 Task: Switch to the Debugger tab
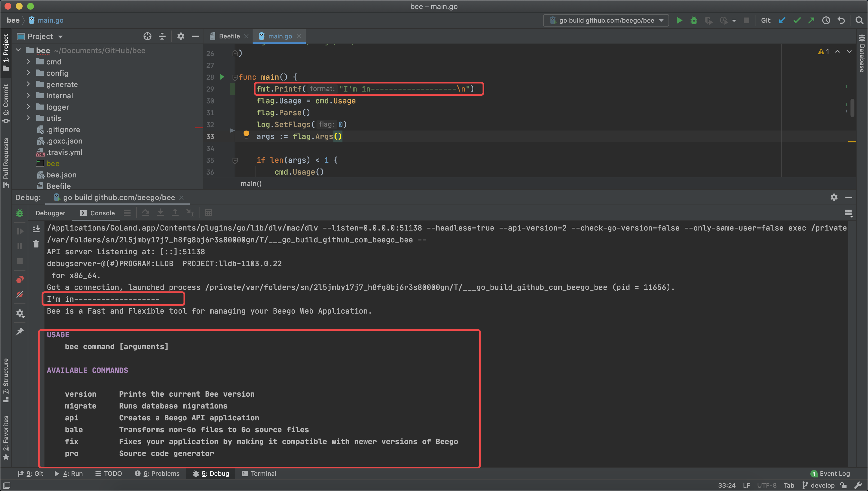(50, 213)
